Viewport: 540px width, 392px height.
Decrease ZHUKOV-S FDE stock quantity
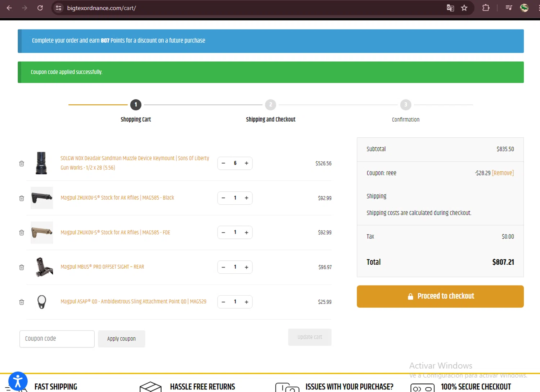click(x=224, y=232)
